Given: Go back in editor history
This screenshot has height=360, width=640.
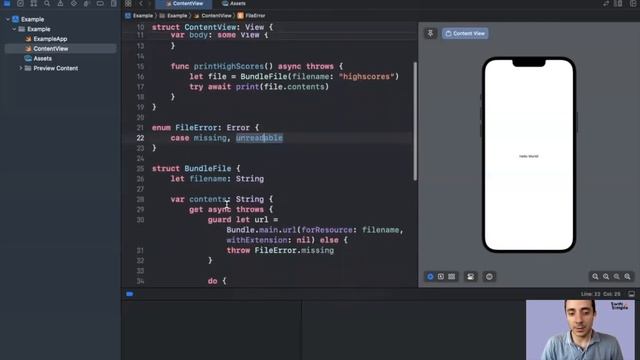Looking at the screenshot, I should click(141, 3).
